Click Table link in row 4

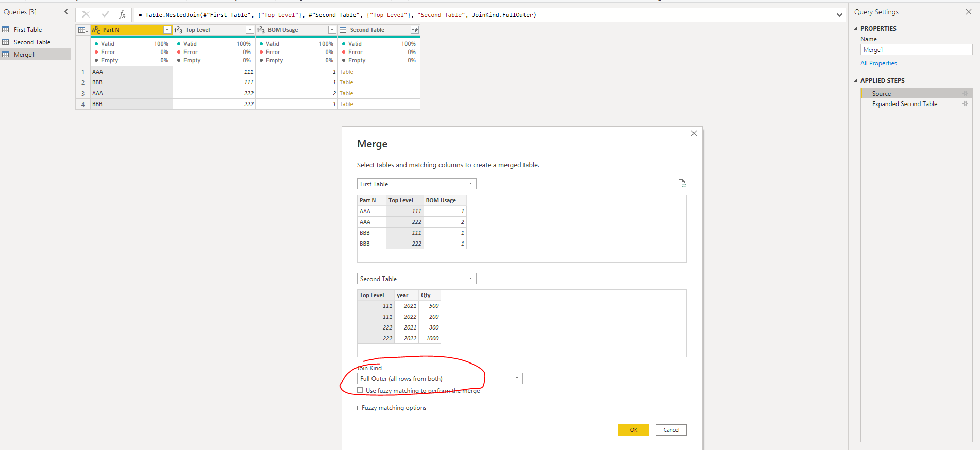click(x=346, y=104)
